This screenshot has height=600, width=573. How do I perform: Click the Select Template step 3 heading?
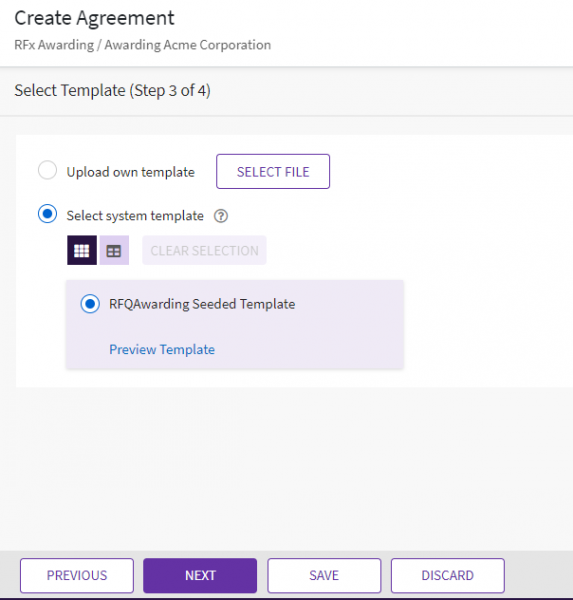pos(113,91)
